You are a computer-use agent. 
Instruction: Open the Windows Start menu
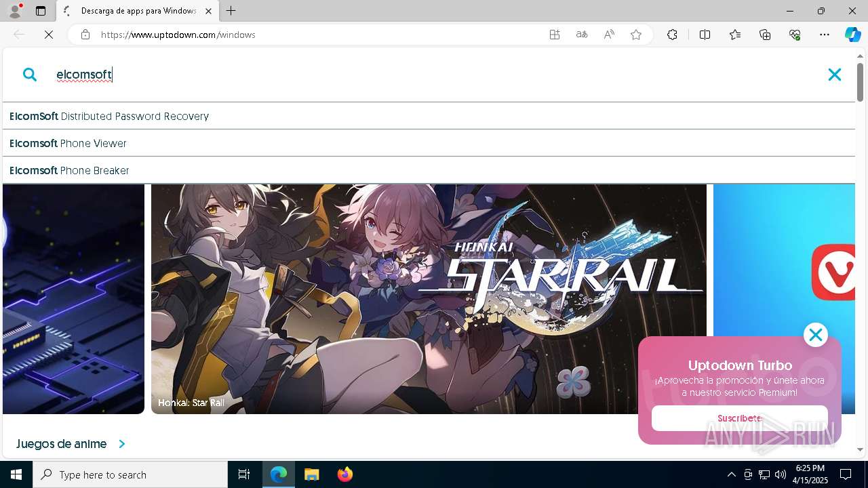point(16,474)
